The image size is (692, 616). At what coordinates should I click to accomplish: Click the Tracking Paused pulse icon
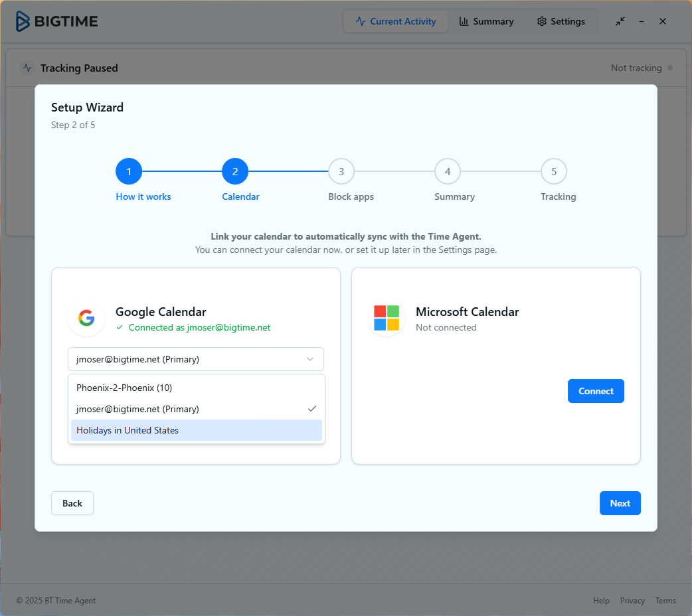[27, 68]
